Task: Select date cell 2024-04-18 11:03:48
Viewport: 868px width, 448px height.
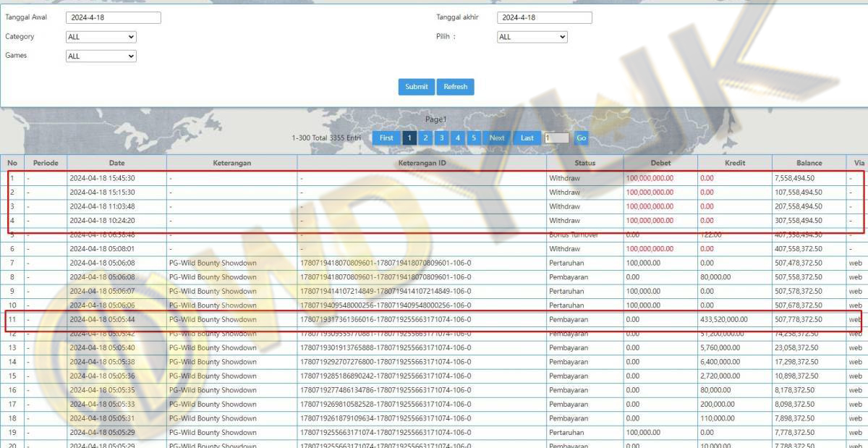Action: (102, 206)
